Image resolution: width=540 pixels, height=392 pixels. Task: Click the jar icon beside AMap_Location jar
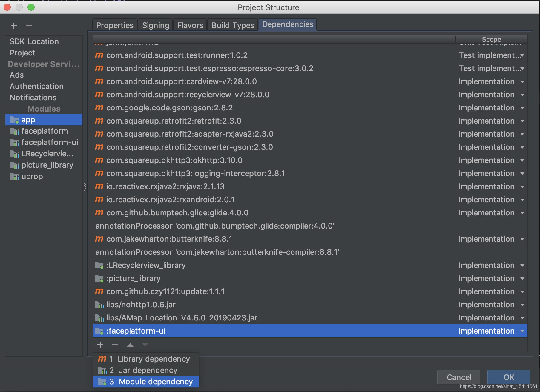click(x=99, y=318)
